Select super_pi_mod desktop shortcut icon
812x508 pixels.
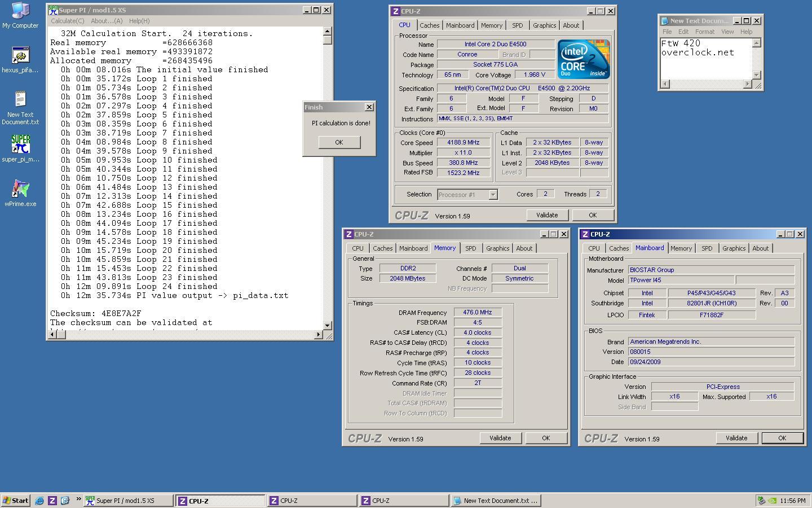point(20,148)
